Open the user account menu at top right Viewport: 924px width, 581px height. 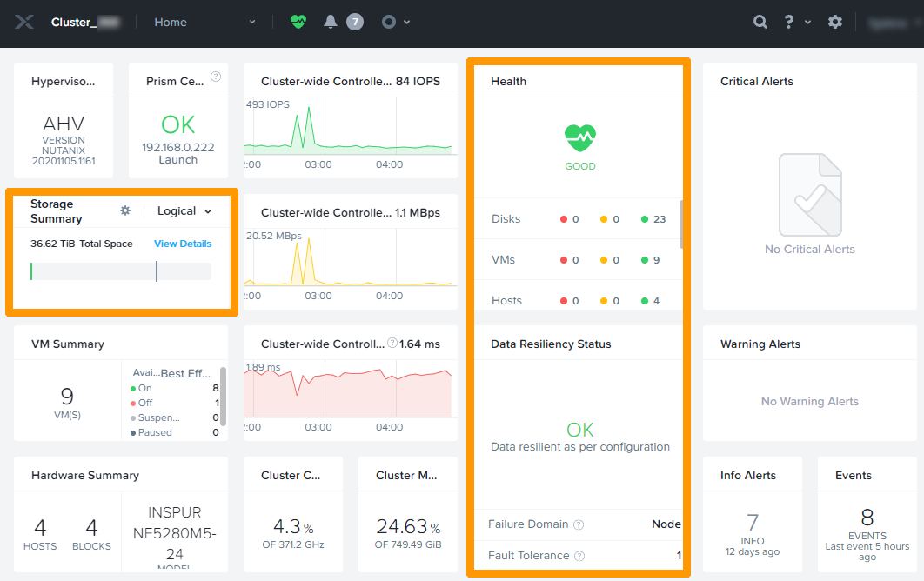coord(888,22)
